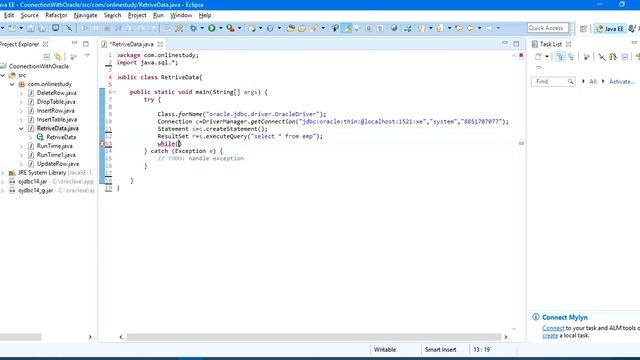Click the Task List Find field

click(553, 82)
